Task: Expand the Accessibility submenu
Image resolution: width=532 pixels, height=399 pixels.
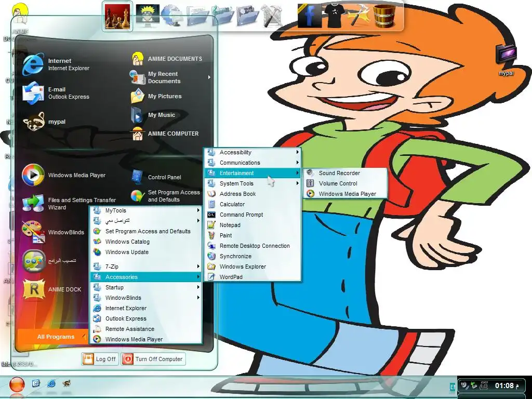Action: point(252,152)
